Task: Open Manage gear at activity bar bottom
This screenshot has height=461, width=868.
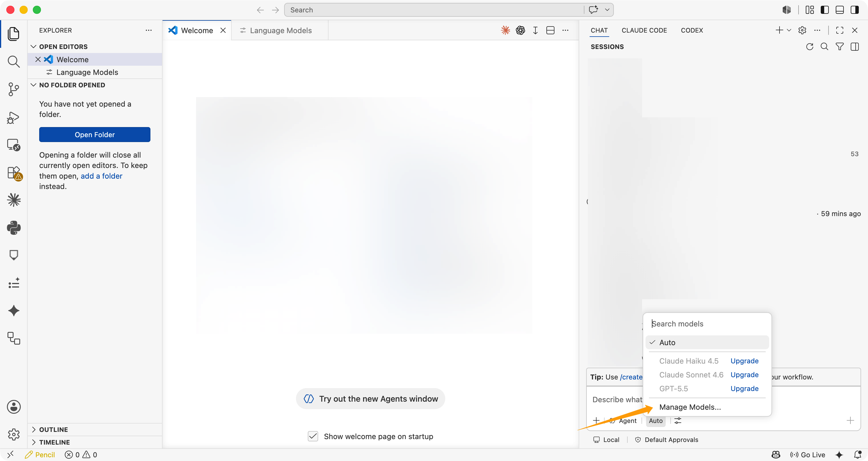Action: click(14, 434)
